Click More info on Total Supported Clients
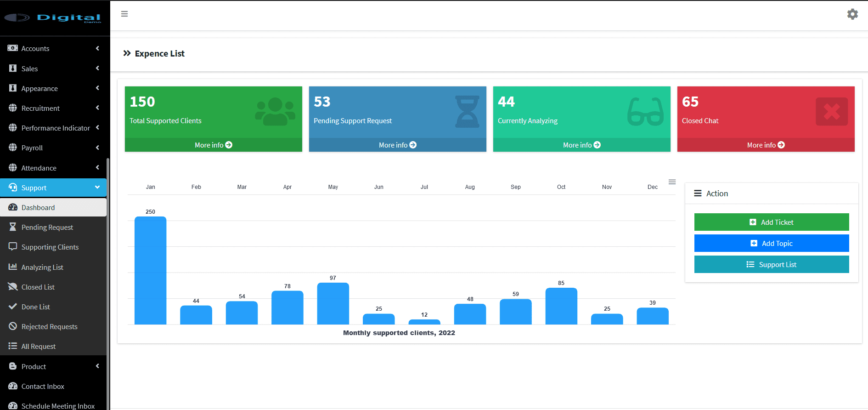Screen dimensions: 868x410 coord(213,145)
